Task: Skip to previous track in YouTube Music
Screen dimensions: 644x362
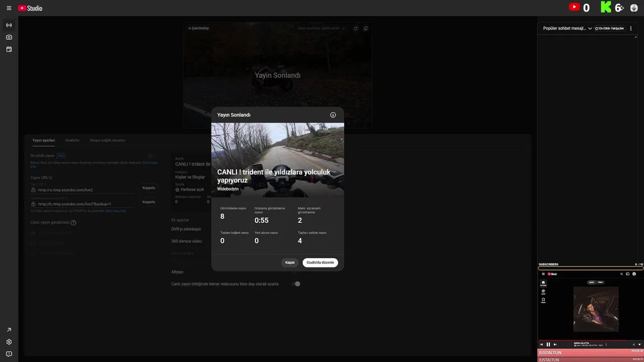Action: point(542,344)
